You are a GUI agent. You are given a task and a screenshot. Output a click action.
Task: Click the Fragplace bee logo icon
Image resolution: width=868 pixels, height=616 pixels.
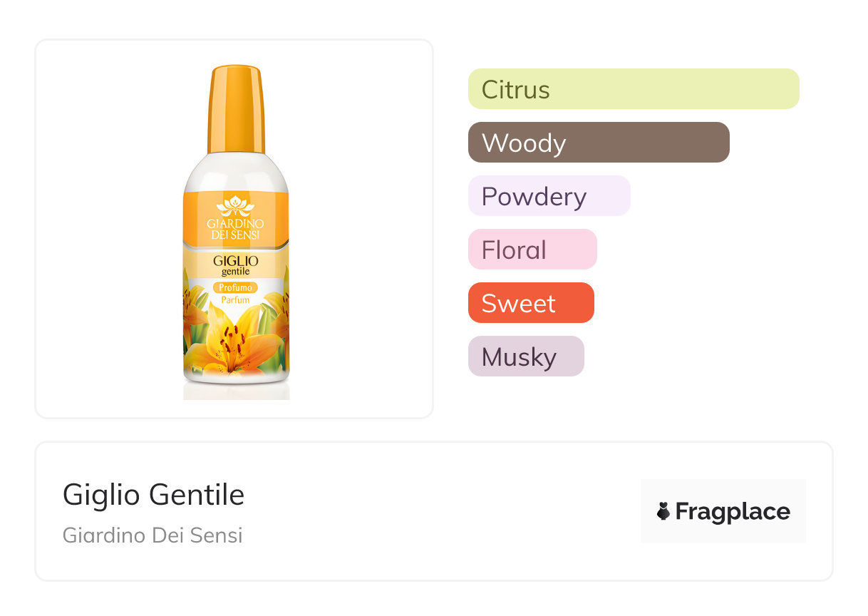tap(663, 511)
